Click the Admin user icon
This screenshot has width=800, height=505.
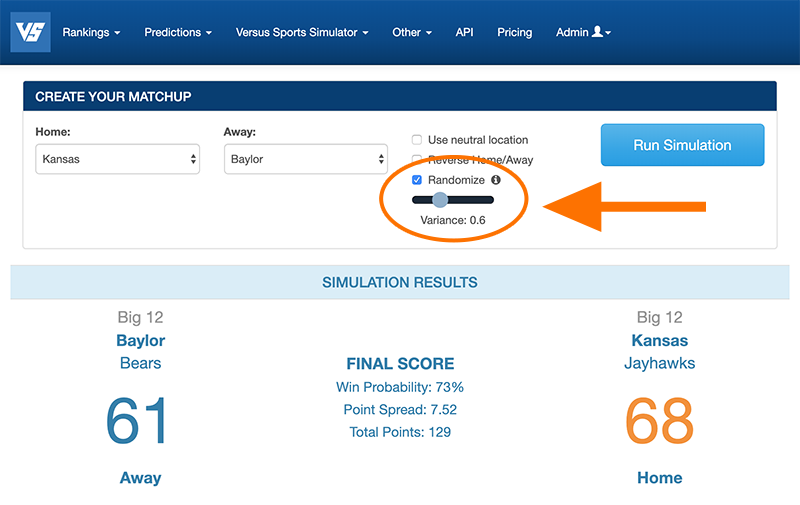(597, 32)
